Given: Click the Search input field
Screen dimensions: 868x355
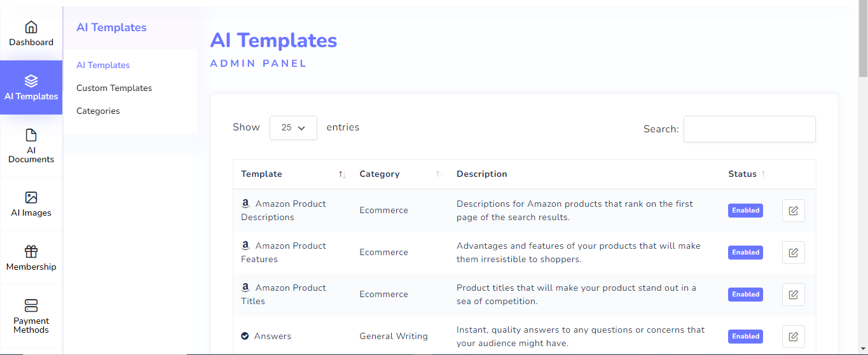Looking at the screenshot, I should point(749,129).
